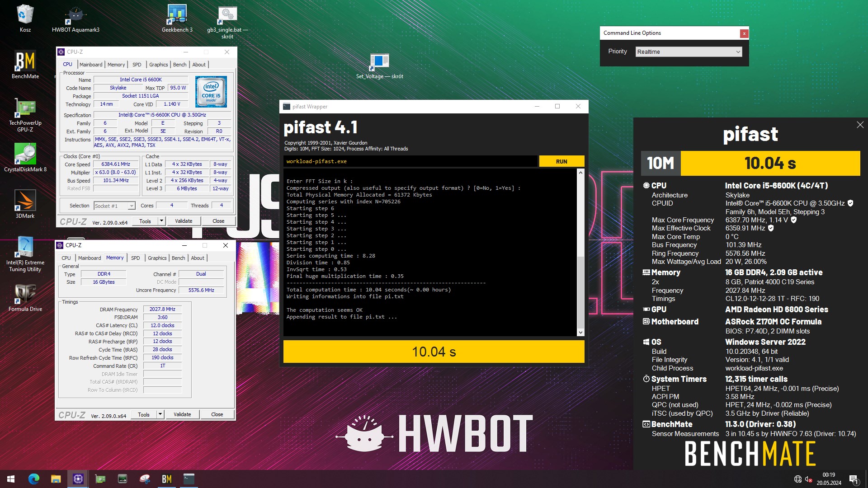This screenshot has width=868, height=488.
Task: Click the taskbar clock showing 00:19
Action: pyautogui.click(x=829, y=479)
